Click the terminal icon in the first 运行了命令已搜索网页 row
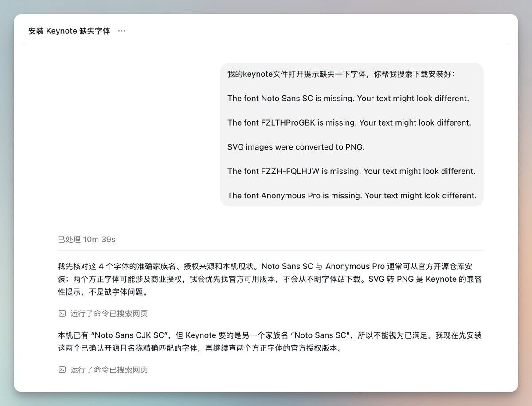The height and width of the screenshot is (406, 532). (62, 313)
